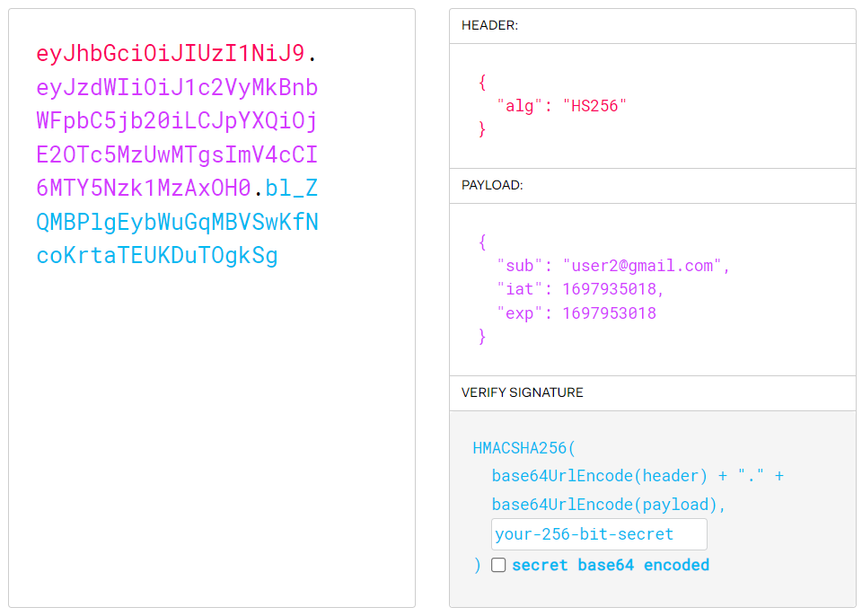Toggle the secret base64 encoded checkbox

pos(498,565)
